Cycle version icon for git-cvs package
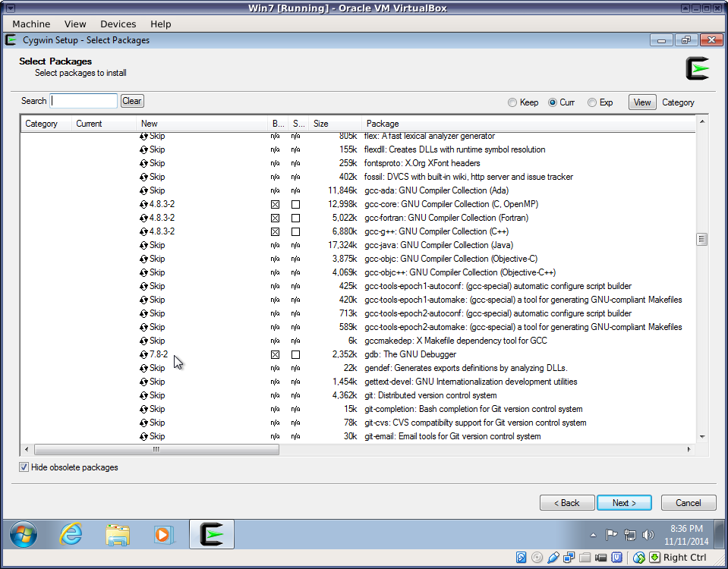The height and width of the screenshot is (569, 728). 144,423
